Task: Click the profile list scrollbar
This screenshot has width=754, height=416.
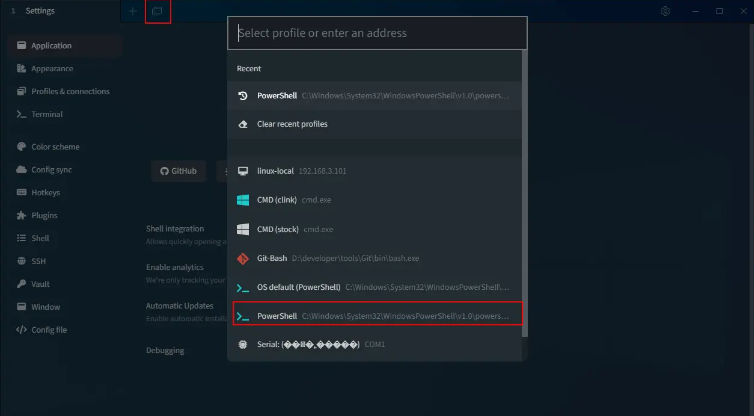Action: click(525, 192)
